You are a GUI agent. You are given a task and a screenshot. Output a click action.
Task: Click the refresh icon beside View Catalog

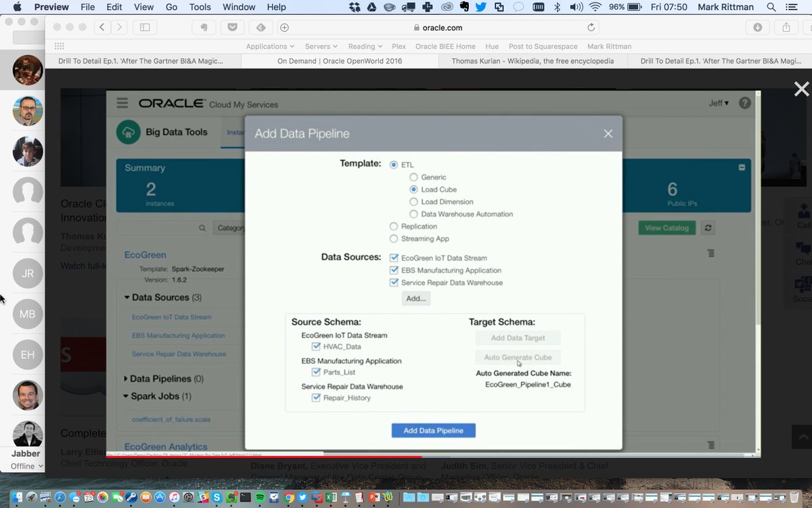pyautogui.click(x=708, y=228)
